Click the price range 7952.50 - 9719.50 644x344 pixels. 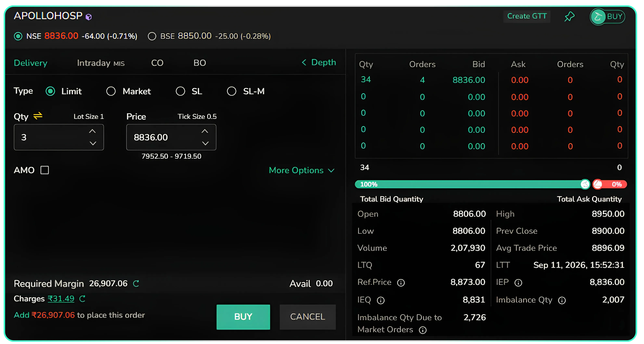pos(172,156)
